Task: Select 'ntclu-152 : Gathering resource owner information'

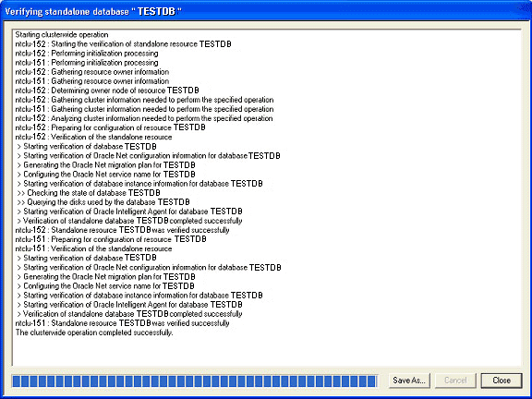Action: [x=92, y=72]
